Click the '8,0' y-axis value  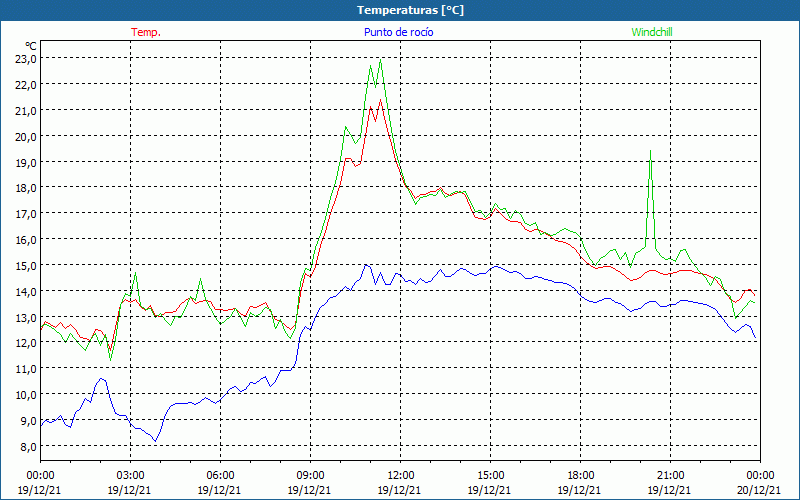(28, 447)
